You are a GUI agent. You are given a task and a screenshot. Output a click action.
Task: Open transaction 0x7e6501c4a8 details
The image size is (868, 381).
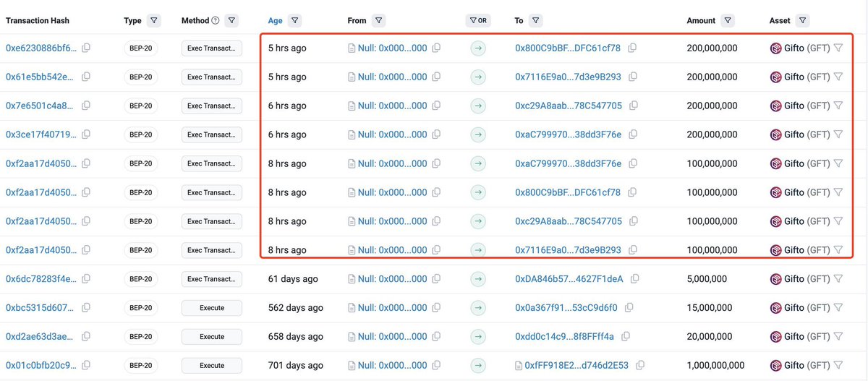coord(41,106)
